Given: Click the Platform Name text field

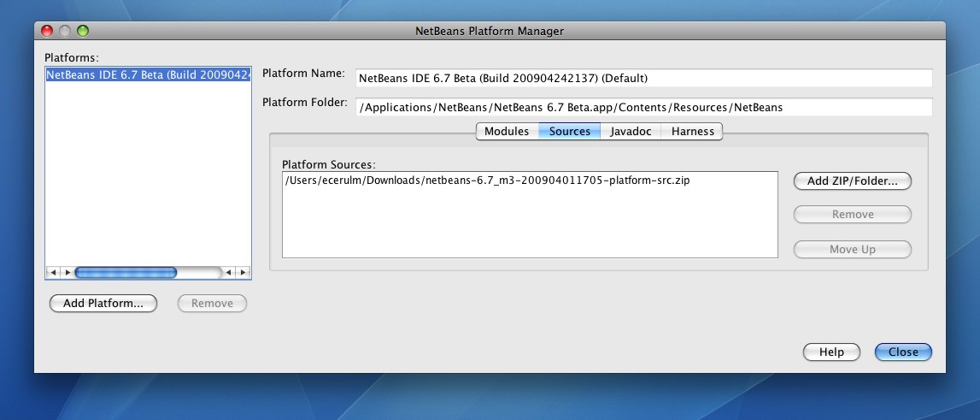Looking at the screenshot, I should (x=643, y=78).
